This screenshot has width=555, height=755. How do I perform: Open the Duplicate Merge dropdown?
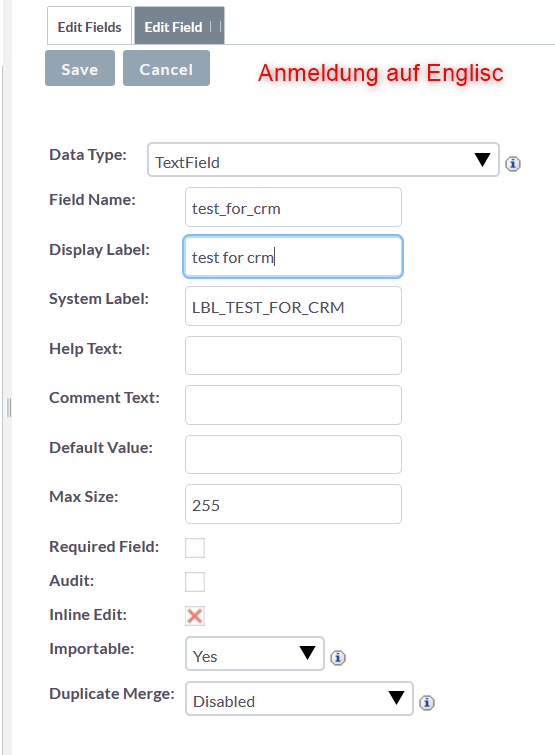point(299,699)
